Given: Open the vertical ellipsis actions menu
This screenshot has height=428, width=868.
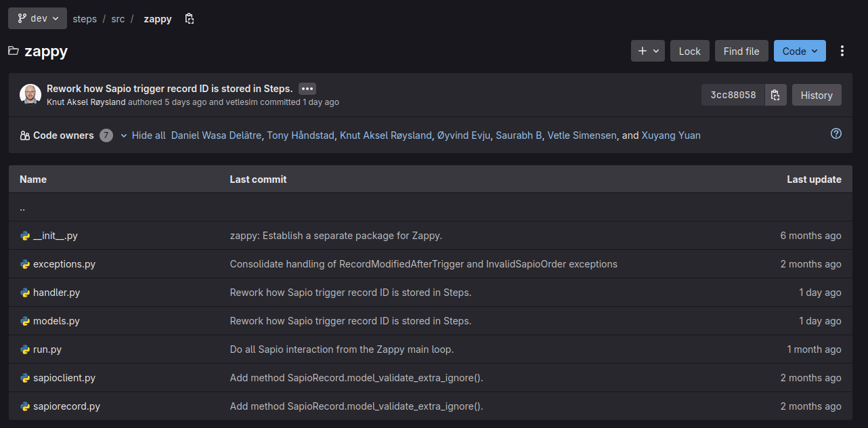Looking at the screenshot, I should click(842, 51).
